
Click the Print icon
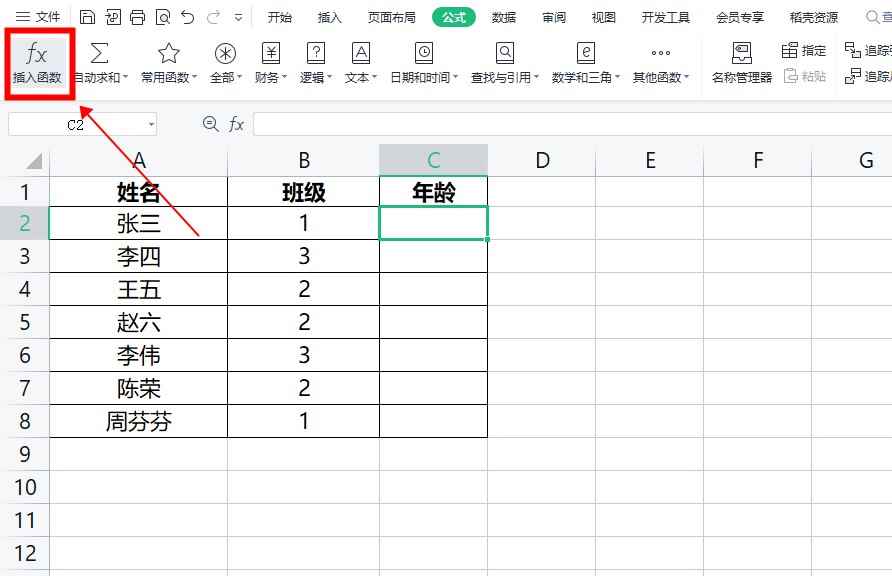point(137,17)
